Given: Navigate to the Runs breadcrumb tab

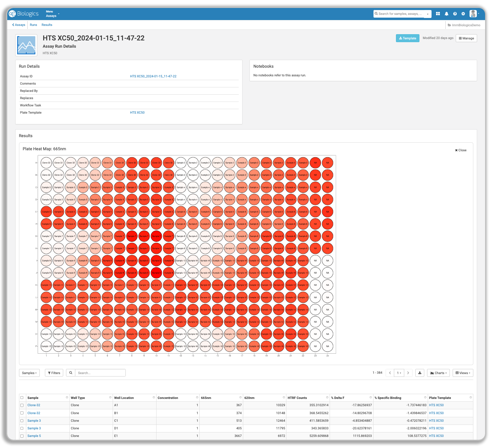Looking at the screenshot, I should click(x=33, y=25).
